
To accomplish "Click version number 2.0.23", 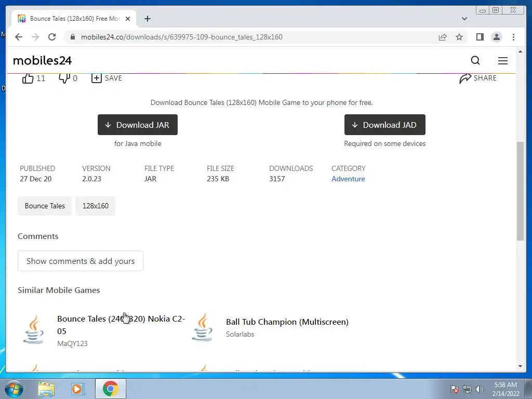I will click(x=91, y=179).
